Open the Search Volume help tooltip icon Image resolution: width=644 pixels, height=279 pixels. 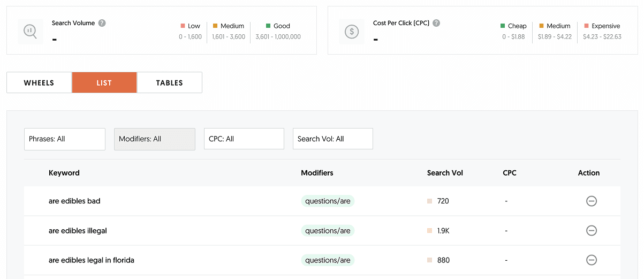102,23
